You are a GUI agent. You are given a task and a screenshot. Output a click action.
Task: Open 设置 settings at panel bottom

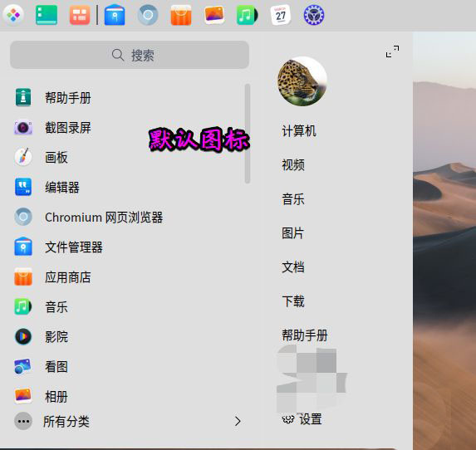pos(302,419)
